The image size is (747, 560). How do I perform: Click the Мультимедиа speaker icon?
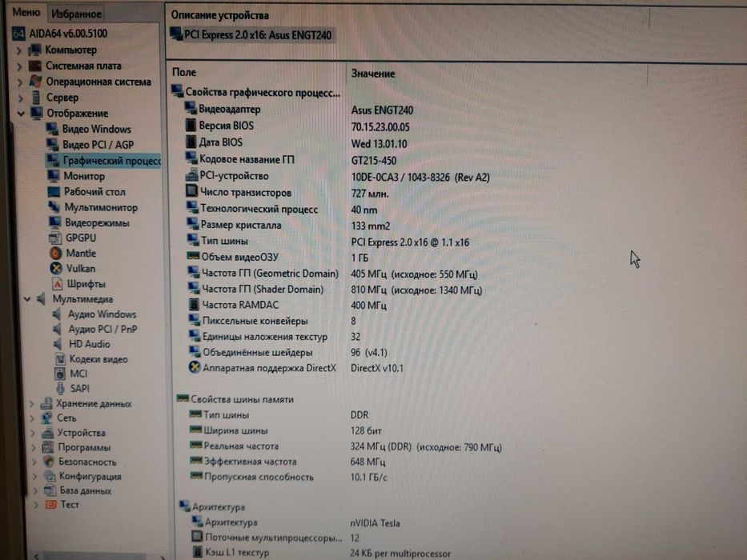42,298
